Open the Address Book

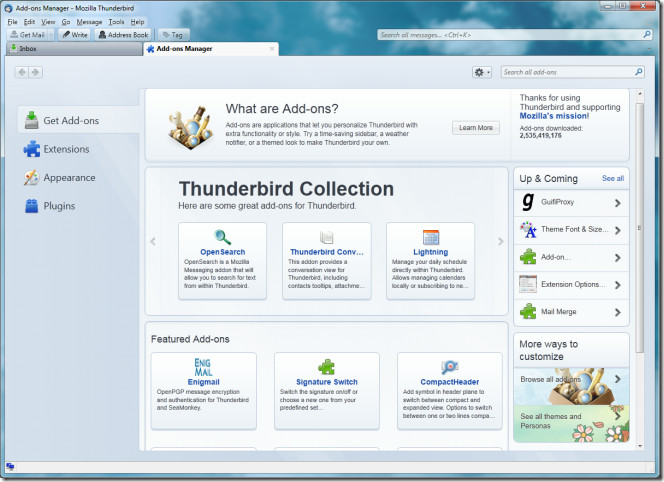[x=123, y=35]
